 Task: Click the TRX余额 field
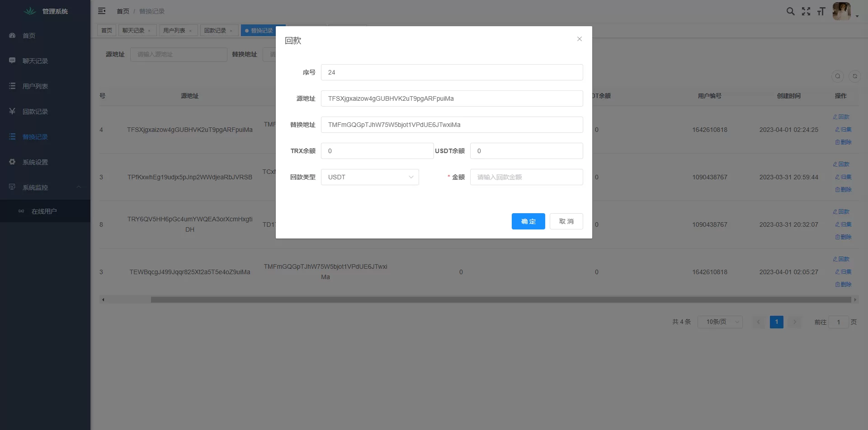[377, 151]
